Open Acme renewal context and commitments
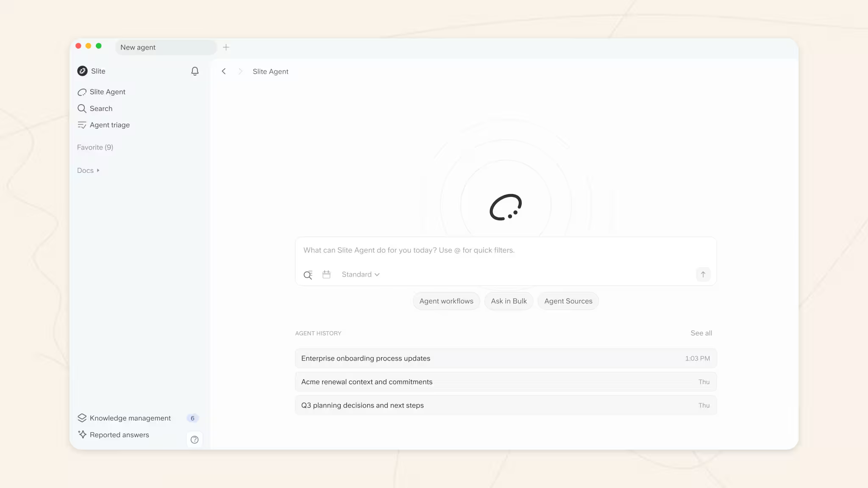Image resolution: width=868 pixels, height=488 pixels. [506, 382]
